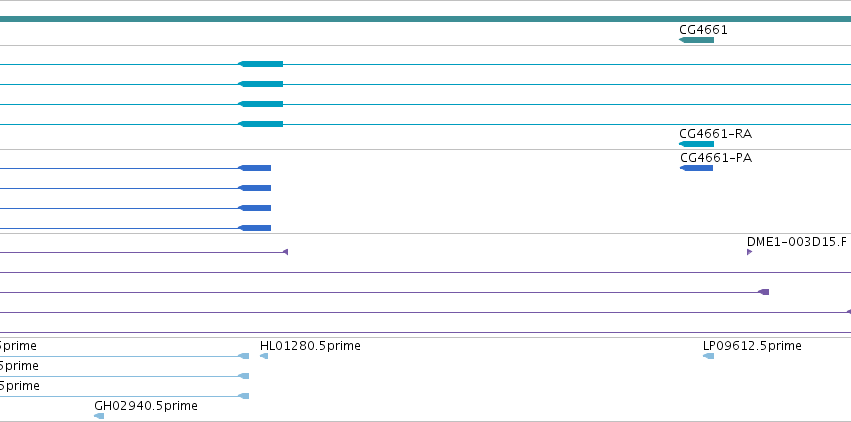Viewport: 851px width, 422px height.
Task: Select the CG4661 gene label
Action: (703, 30)
